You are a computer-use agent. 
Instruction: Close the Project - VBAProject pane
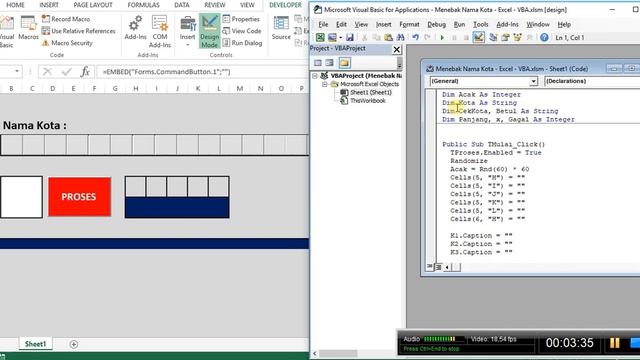coord(396,49)
